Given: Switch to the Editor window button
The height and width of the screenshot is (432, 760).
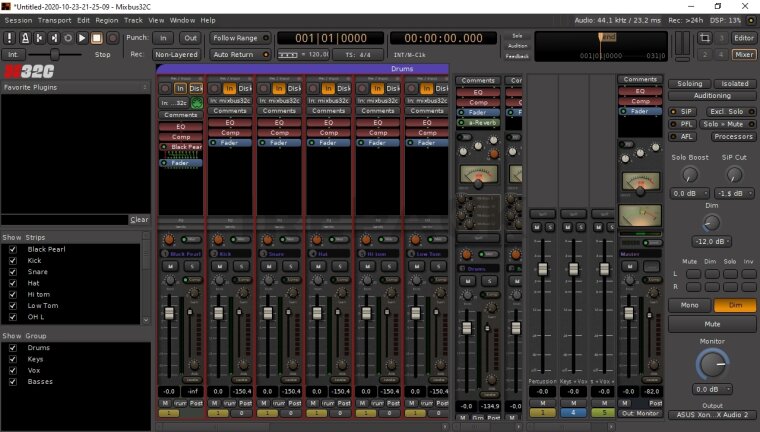Looking at the screenshot, I should (x=744, y=38).
